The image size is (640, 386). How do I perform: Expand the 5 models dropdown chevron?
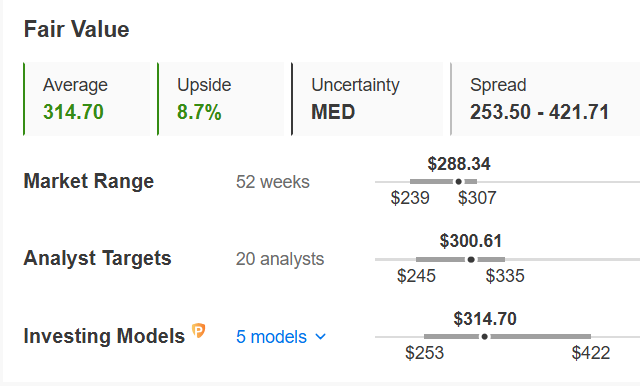point(321,337)
